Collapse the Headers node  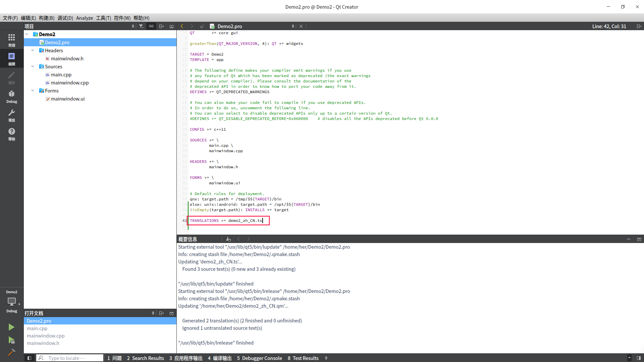pos(33,50)
